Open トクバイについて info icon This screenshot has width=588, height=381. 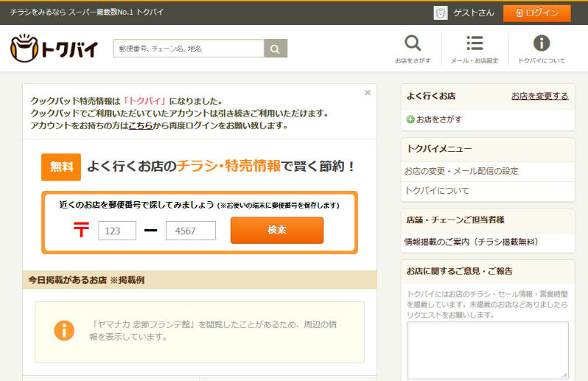541,43
